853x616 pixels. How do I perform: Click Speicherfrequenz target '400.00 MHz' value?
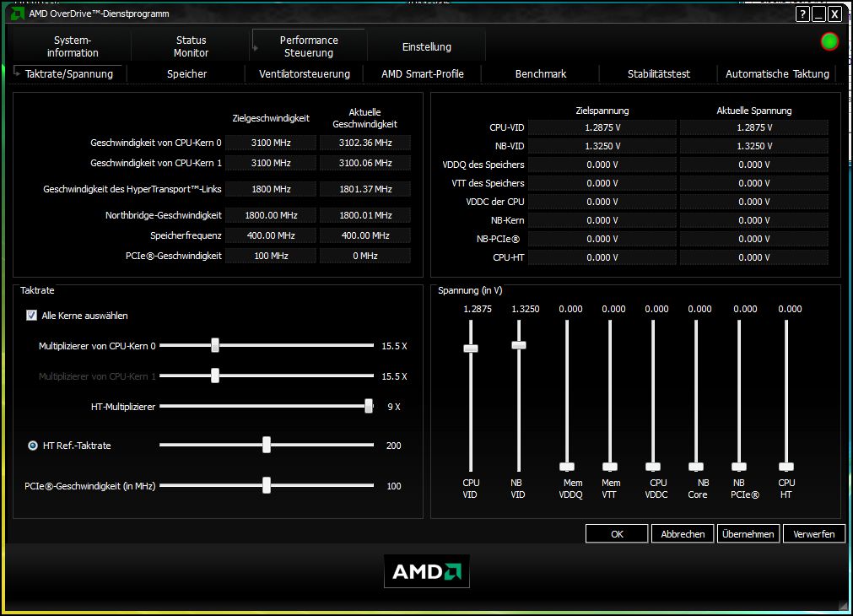click(271, 235)
